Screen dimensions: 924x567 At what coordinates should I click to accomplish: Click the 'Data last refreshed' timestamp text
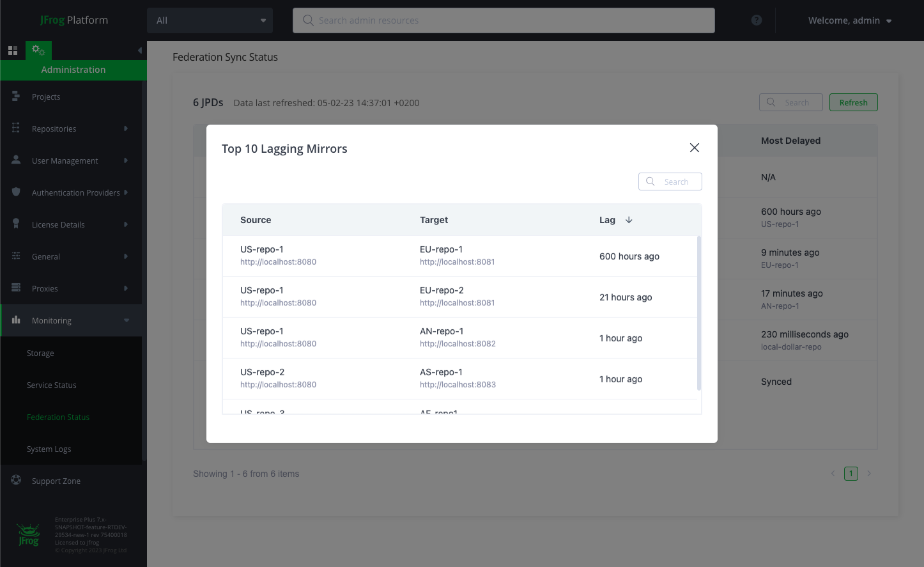327,103
